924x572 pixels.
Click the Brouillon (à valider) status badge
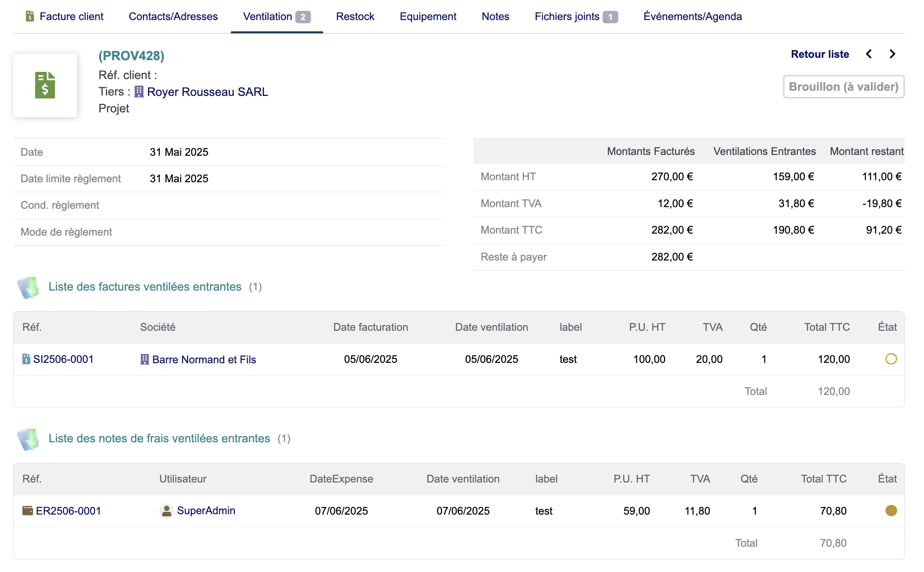(843, 87)
